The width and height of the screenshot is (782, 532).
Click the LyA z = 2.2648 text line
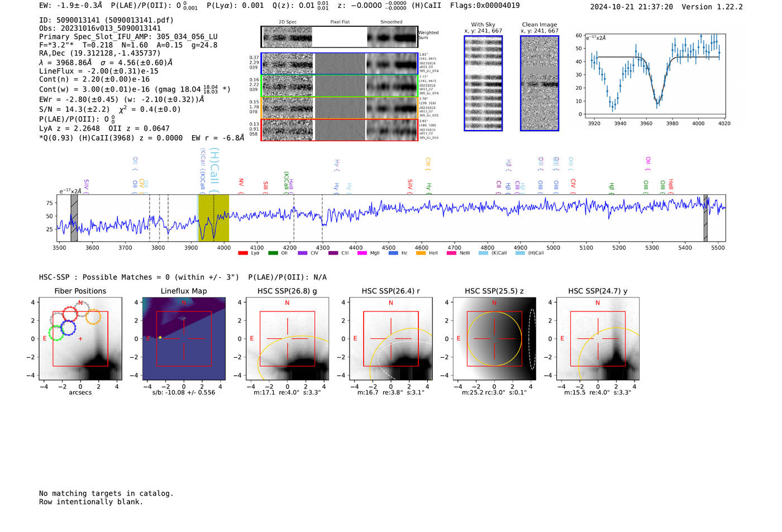click(x=69, y=128)
